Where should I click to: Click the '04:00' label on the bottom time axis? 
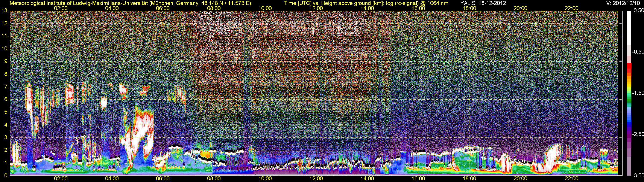point(112,179)
